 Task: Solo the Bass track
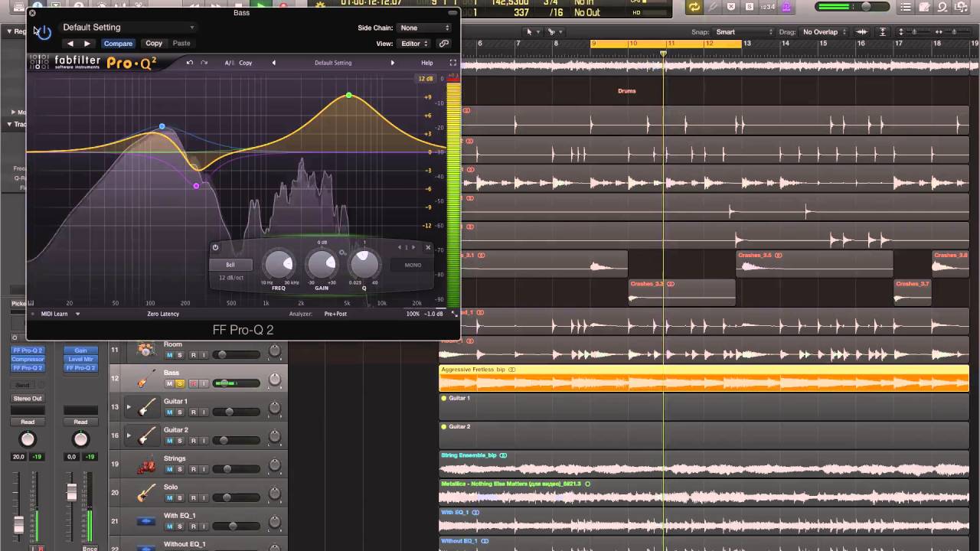[x=180, y=383]
